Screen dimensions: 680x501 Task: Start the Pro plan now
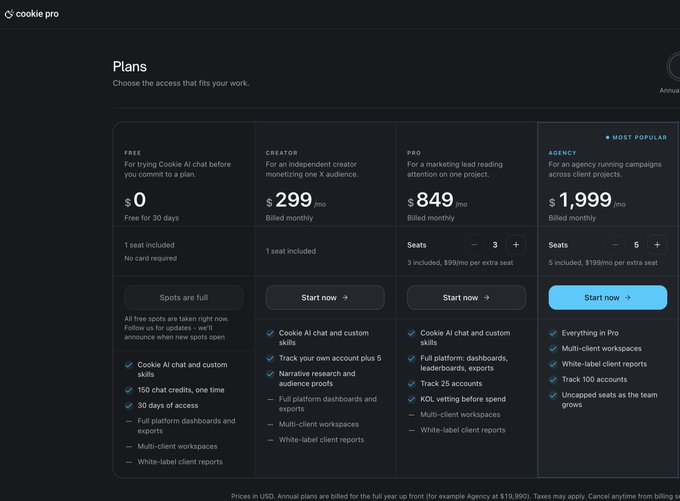(466, 298)
